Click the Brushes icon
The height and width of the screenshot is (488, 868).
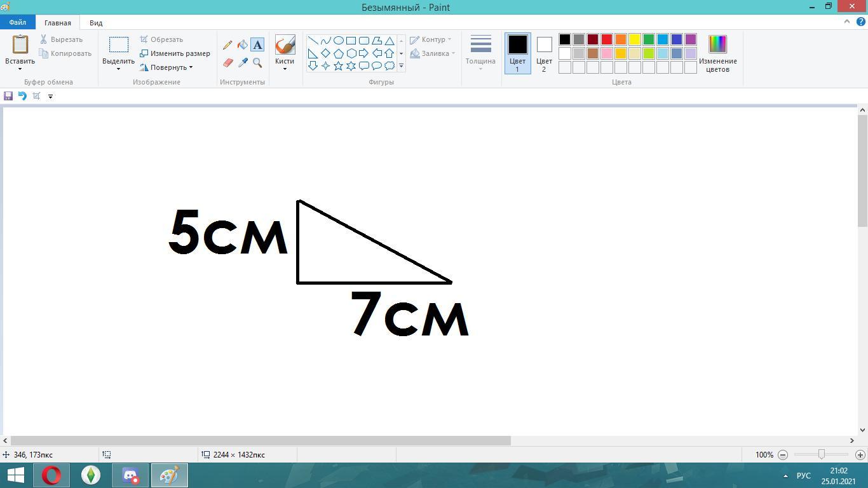(x=285, y=44)
